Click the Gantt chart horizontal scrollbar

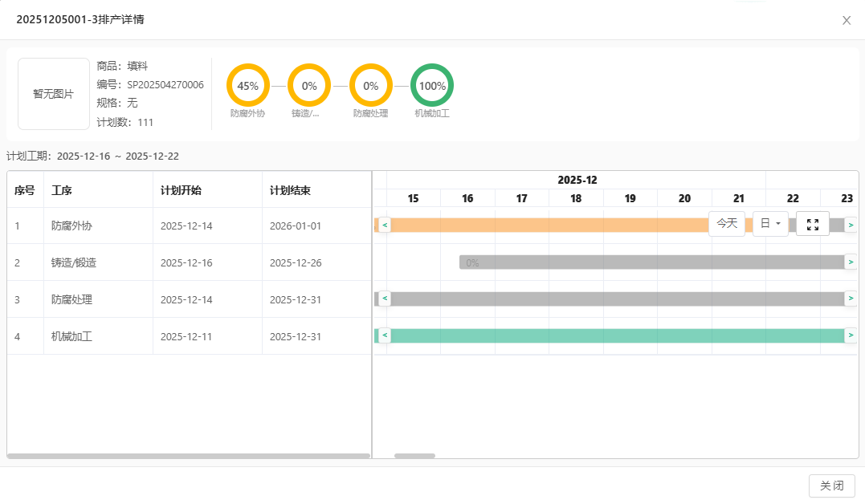(x=414, y=456)
